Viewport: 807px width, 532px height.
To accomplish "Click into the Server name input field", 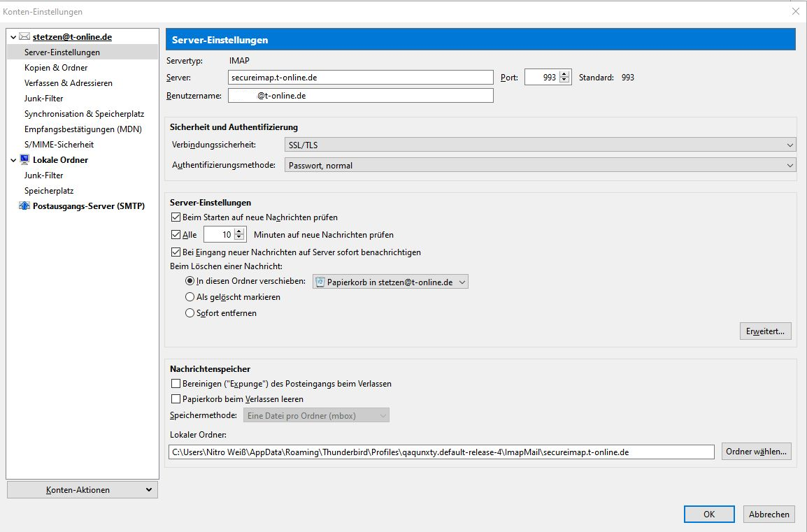I will [x=360, y=78].
